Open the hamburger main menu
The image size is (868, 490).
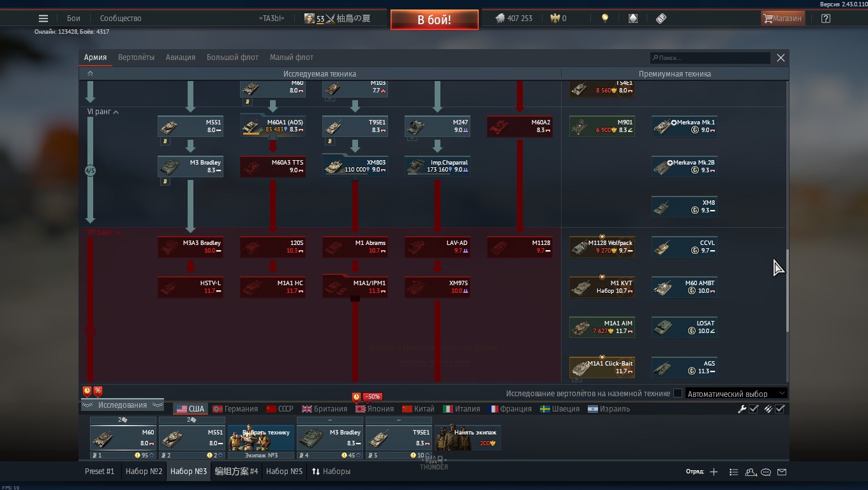43,19
